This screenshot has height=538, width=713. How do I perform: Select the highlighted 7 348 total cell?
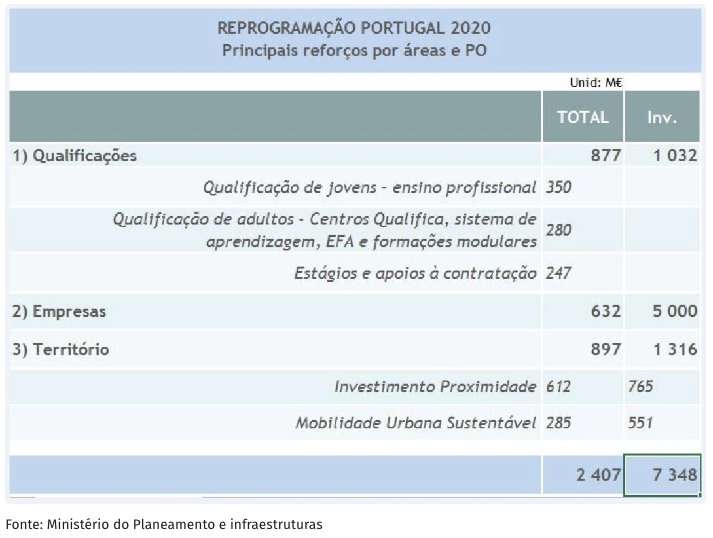(x=662, y=475)
